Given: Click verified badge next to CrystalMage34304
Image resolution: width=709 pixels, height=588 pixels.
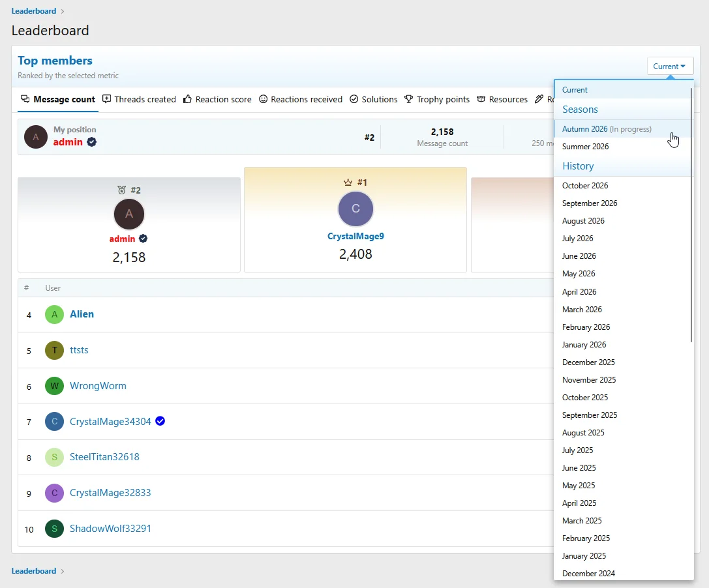Looking at the screenshot, I should (x=160, y=420).
